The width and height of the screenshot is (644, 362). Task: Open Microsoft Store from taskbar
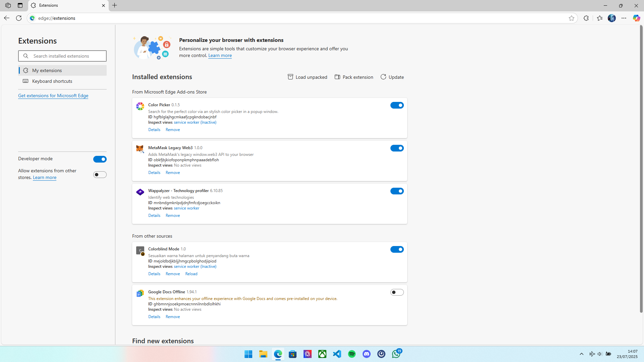(293, 354)
